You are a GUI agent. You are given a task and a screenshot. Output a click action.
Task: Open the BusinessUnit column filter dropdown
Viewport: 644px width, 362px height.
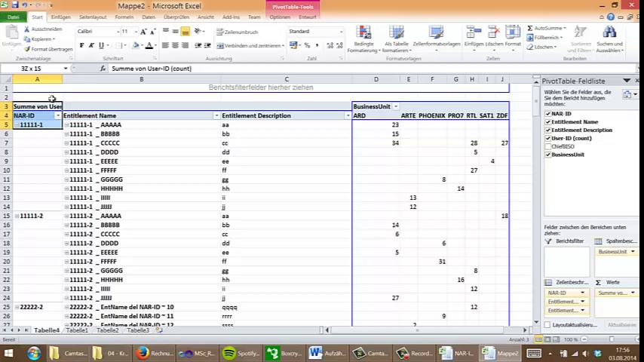click(x=395, y=106)
